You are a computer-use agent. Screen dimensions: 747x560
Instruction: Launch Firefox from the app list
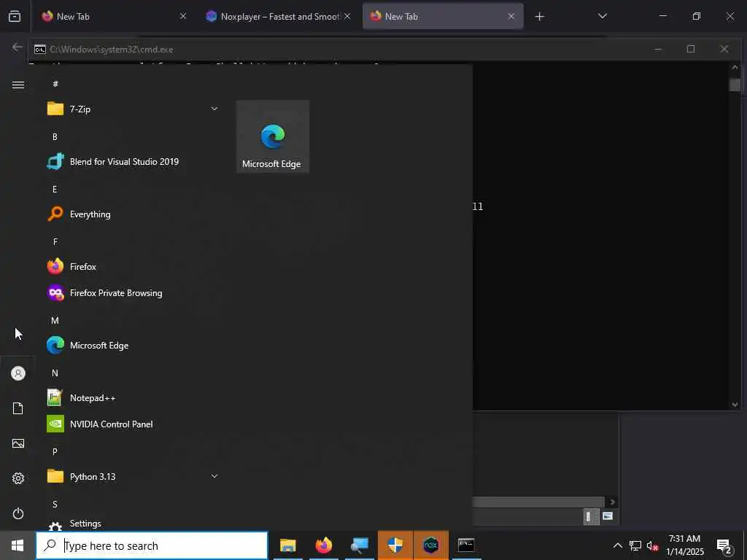pyautogui.click(x=133, y=267)
